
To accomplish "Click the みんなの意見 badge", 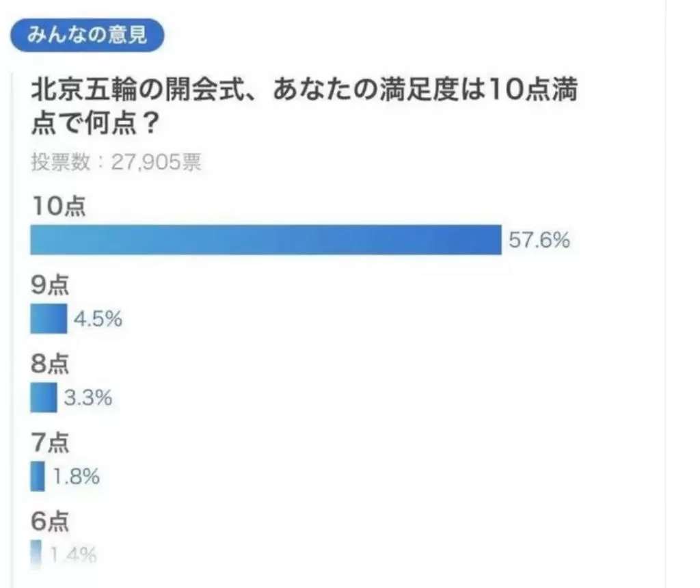I will 87,35.
